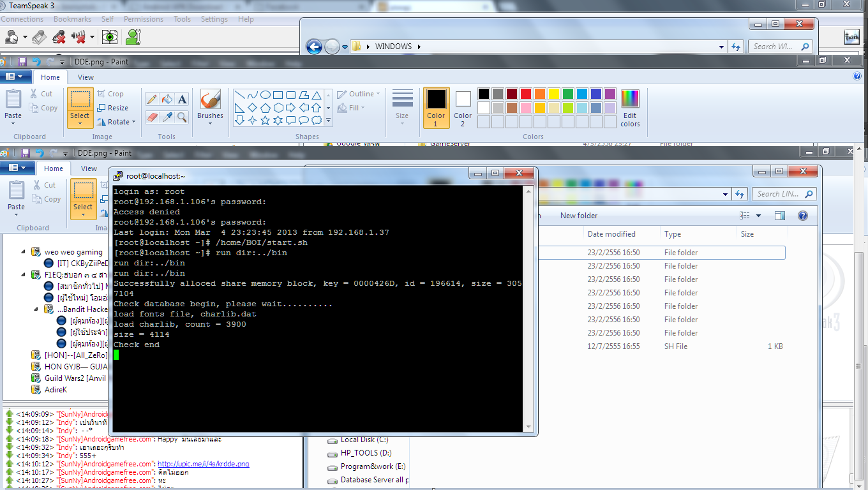Collapse the weo weo gaming channel tree
Image resolution: width=868 pixels, height=490 pixels.
[24, 252]
